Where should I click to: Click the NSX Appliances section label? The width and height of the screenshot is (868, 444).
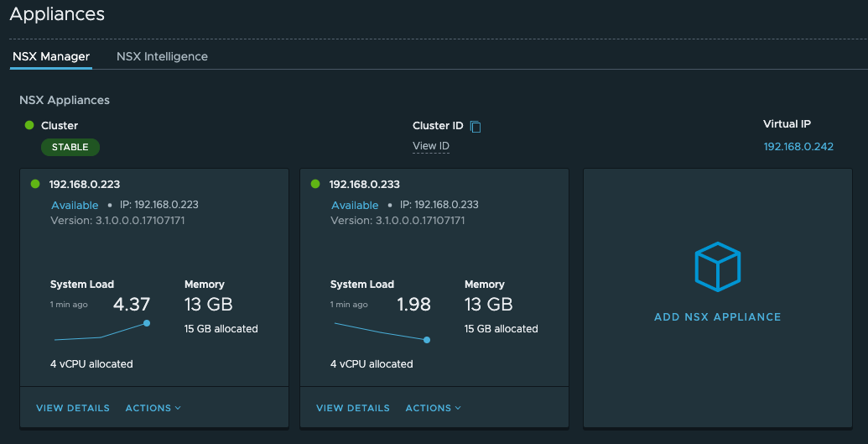[x=65, y=101]
